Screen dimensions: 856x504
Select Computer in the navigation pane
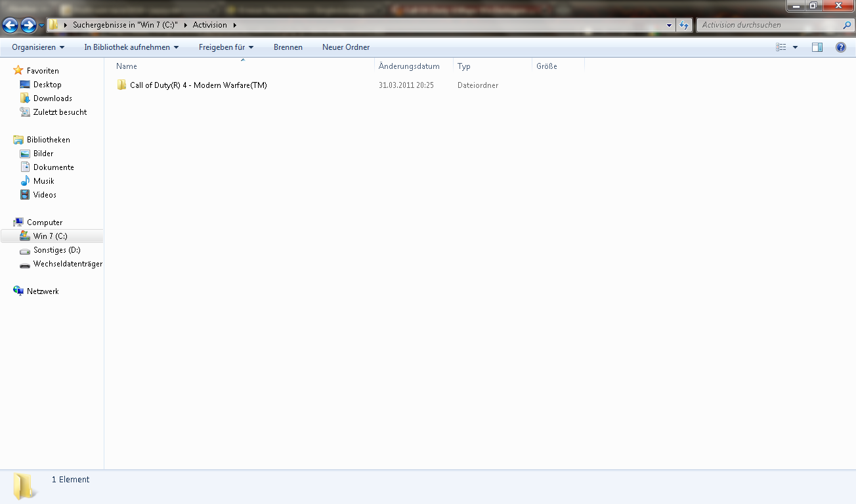pos(45,222)
